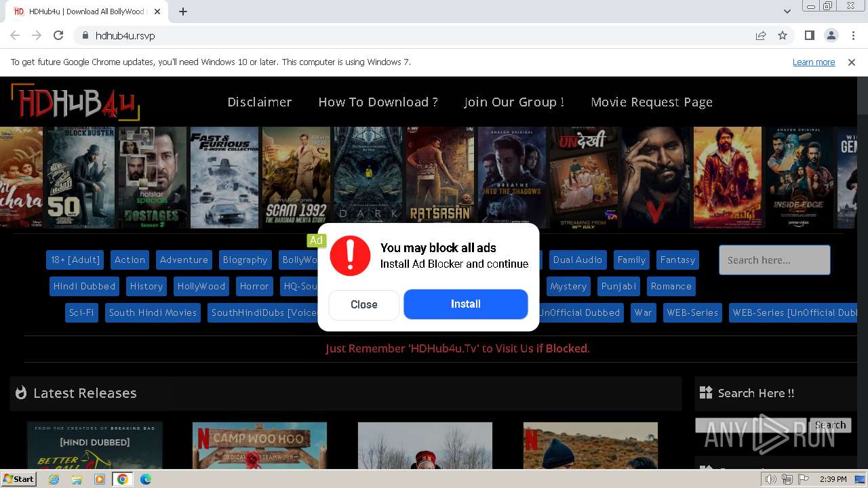Select the WEB-Series category tag
Image resolution: width=868 pixels, height=488 pixels.
click(x=692, y=312)
